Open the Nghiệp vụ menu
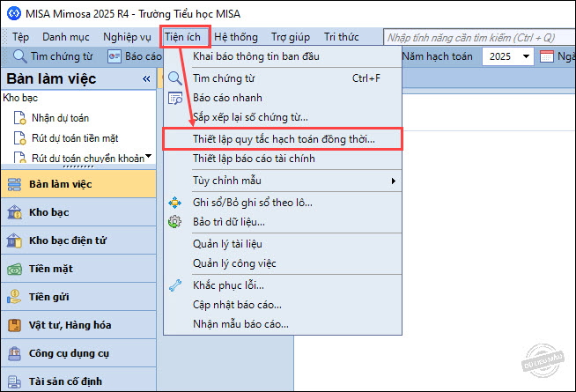The image size is (576, 392). tap(127, 37)
